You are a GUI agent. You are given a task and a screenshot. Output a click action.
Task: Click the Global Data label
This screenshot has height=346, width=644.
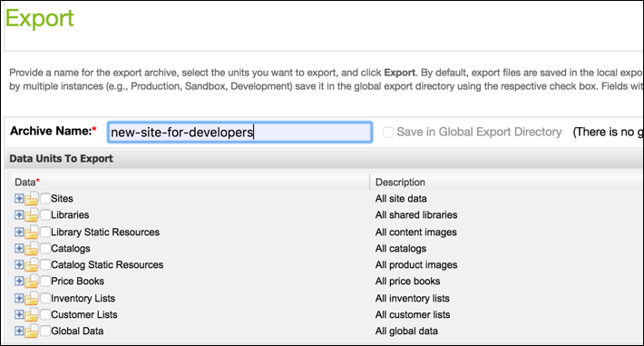(x=77, y=331)
